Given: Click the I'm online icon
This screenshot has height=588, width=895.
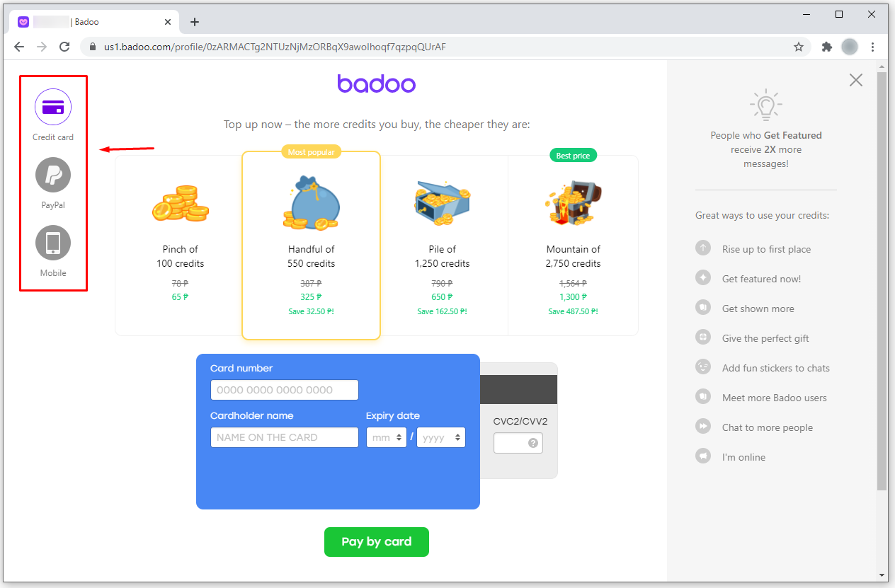Looking at the screenshot, I should [703, 456].
